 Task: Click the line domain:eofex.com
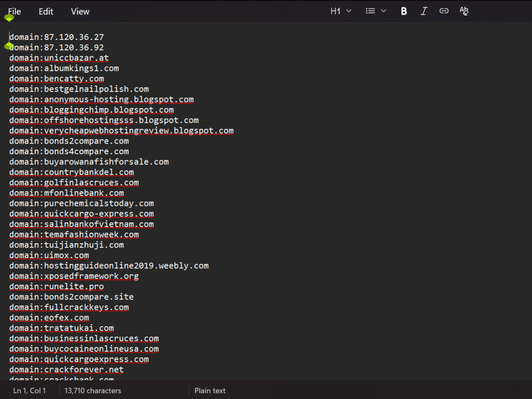pos(49,318)
